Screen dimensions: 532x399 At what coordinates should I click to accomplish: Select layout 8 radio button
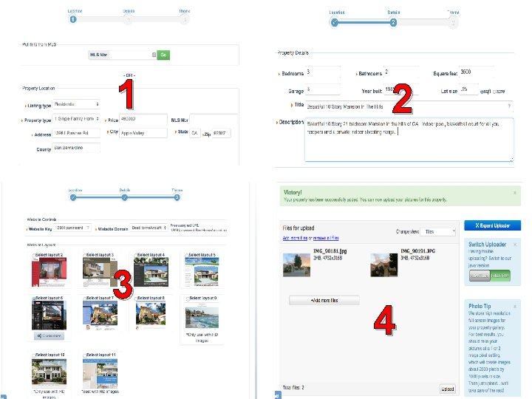136,299
